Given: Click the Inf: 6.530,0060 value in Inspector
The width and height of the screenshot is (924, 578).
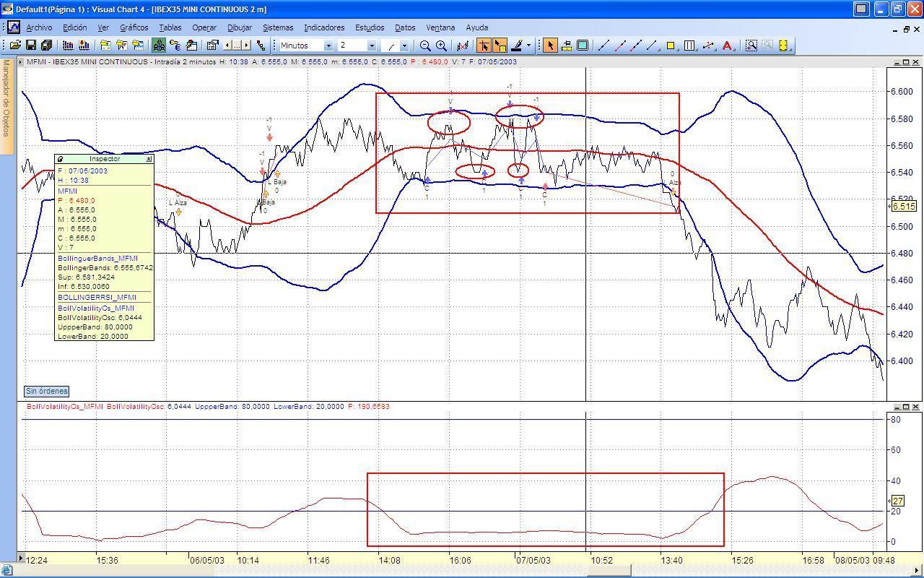Looking at the screenshot, I should click(84, 286).
